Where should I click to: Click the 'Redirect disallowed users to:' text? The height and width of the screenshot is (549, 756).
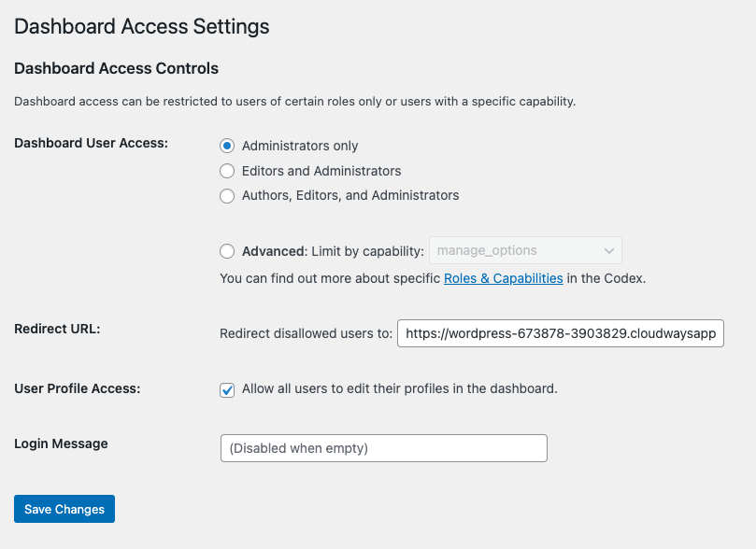(307, 333)
